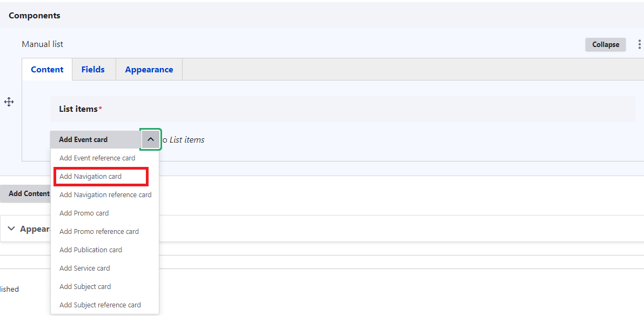Open the three-dot component options menu
This screenshot has width=644, height=316.
coord(640,44)
